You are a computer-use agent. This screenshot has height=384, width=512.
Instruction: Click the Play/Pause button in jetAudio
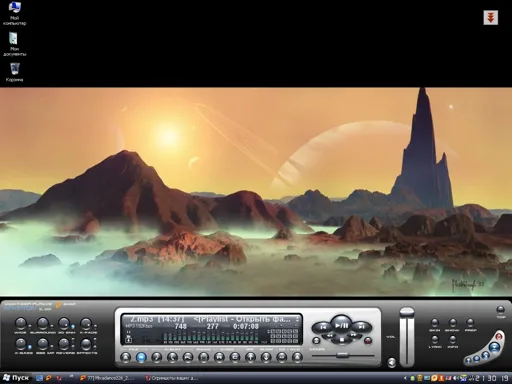(342, 325)
